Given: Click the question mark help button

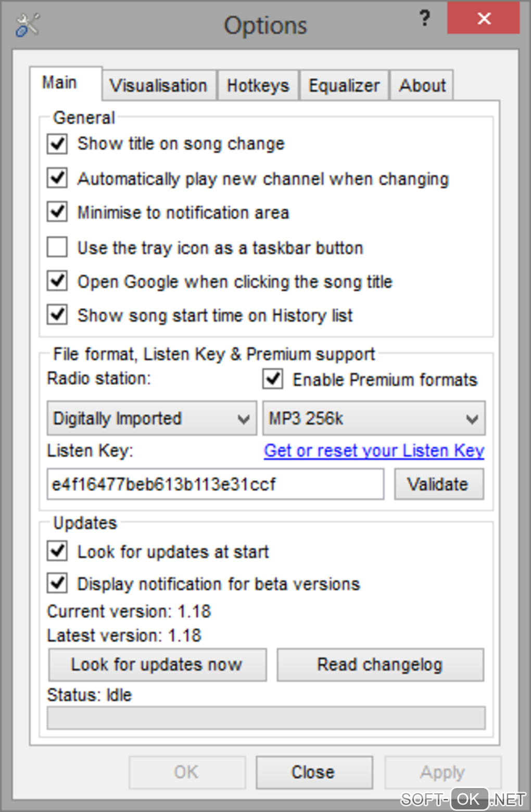Looking at the screenshot, I should point(425,19).
